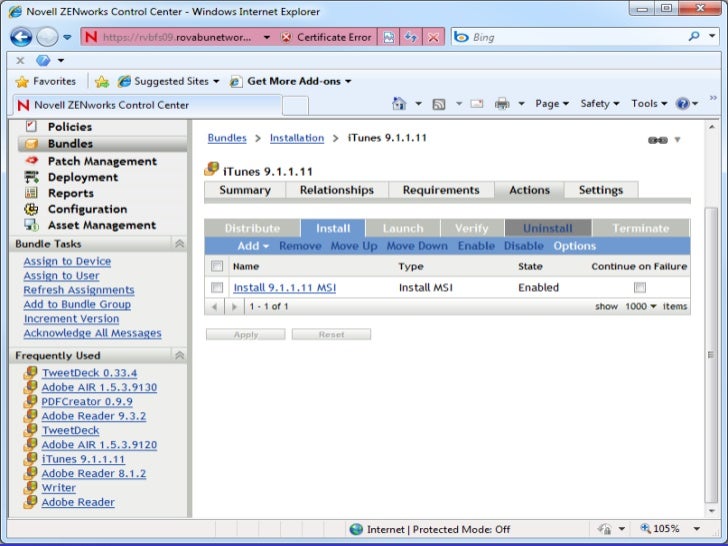Click the Assign to Device link
Image resolution: width=728 pixels, height=546 pixels.
click(67, 261)
